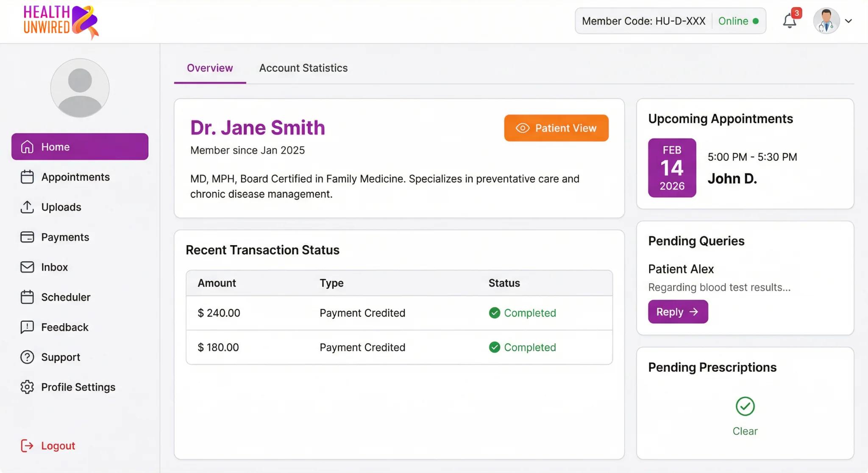
Task: Open the notification bell
Action: click(x=790, y=20)
